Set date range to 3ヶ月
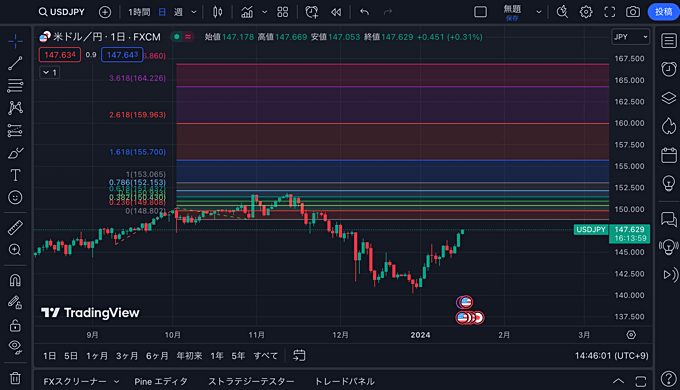The width and height of the screenshot is (680, 390). point(127,356)
